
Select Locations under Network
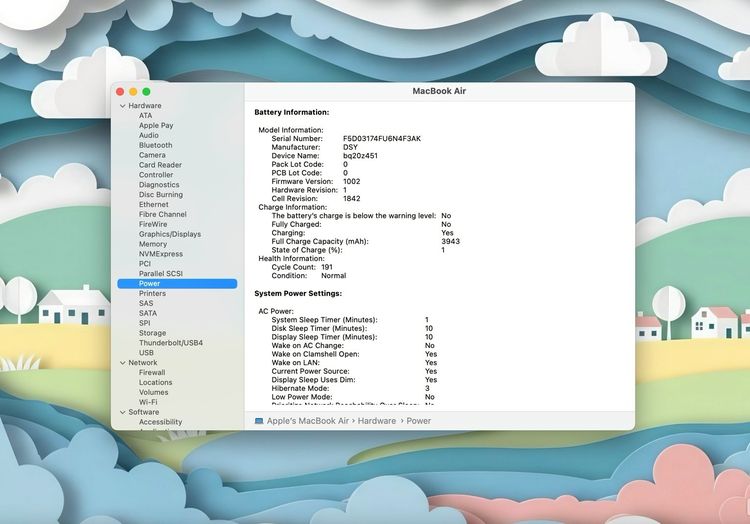155,382
